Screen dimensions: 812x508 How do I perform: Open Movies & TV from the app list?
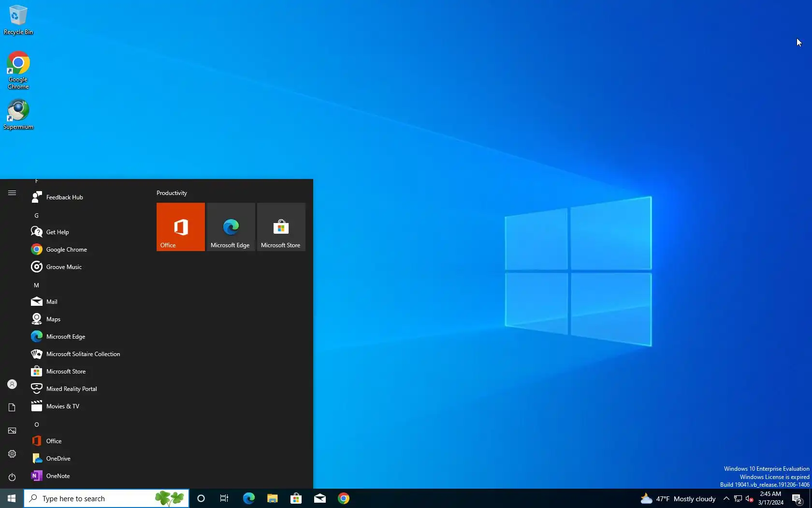pos(87,406)
